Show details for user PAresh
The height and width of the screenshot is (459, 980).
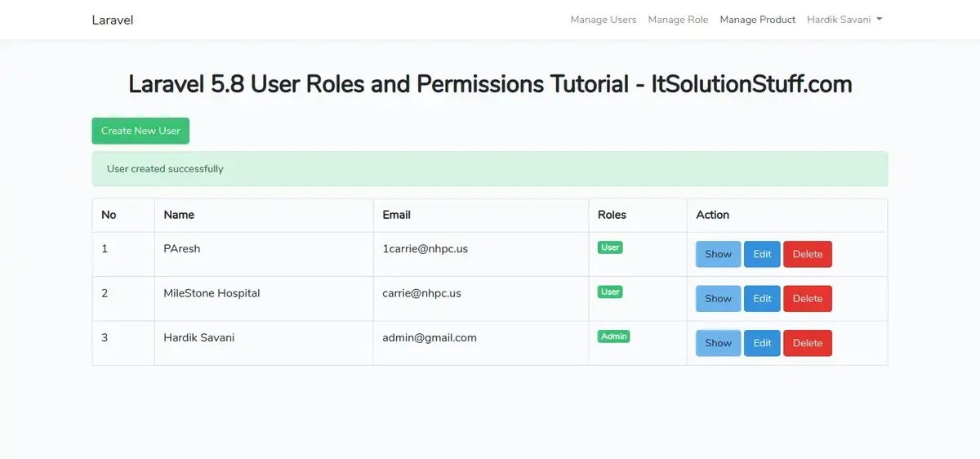[x=718, y=254]
